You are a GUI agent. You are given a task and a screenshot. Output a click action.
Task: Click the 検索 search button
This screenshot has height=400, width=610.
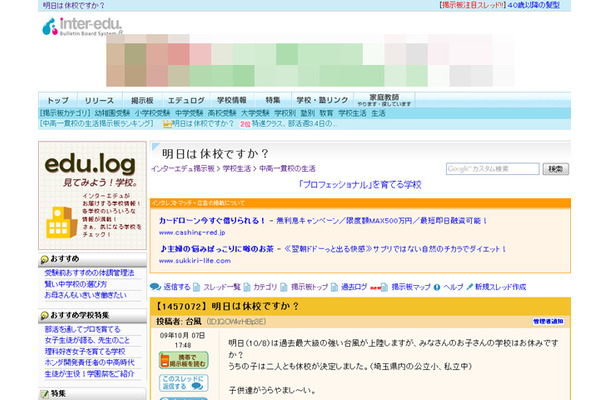555,169
